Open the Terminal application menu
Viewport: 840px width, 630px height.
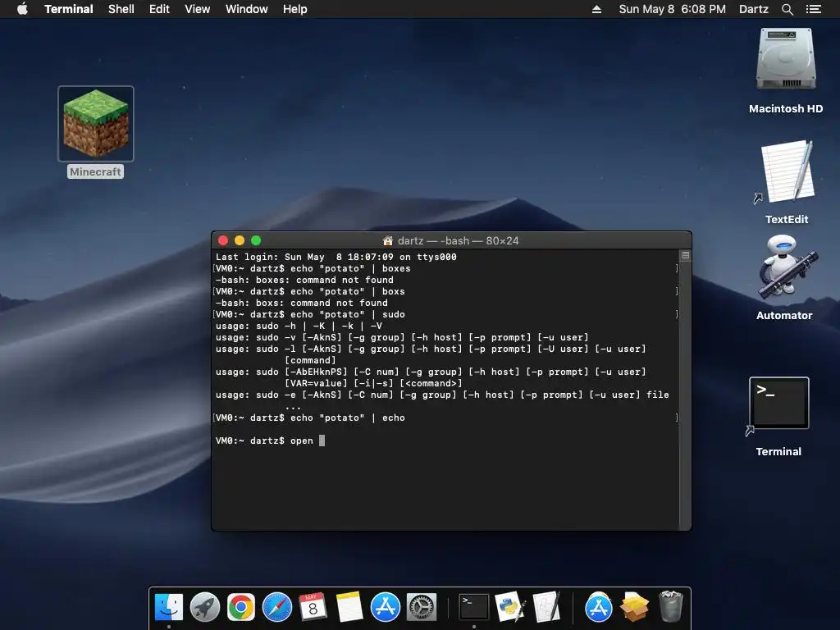tap(69, 9)
